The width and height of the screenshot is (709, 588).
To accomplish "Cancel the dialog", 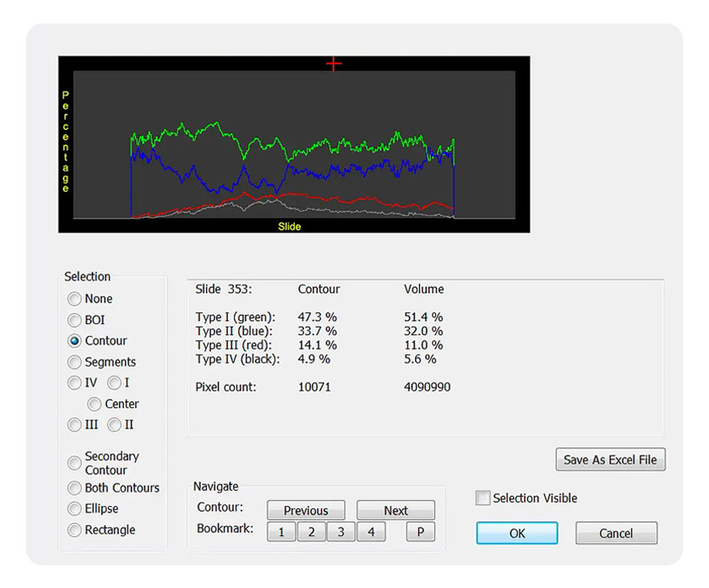I will click(x=616, y=534).
